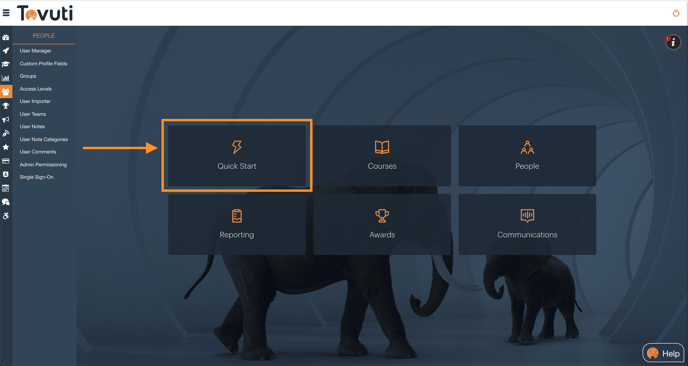Viewport: 688px width, 366px height.
Task: Open User Note Categories menu item
Action: coord(44,140)
